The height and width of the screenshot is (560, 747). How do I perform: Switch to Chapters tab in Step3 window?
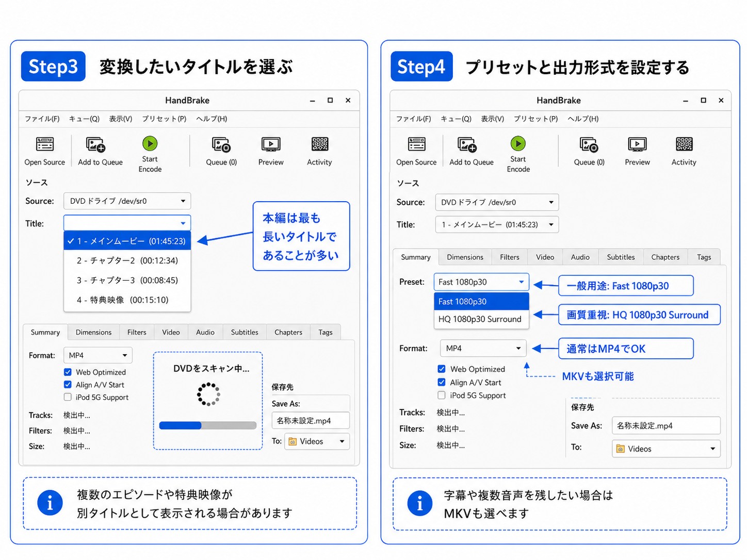[x=288, y=332]
